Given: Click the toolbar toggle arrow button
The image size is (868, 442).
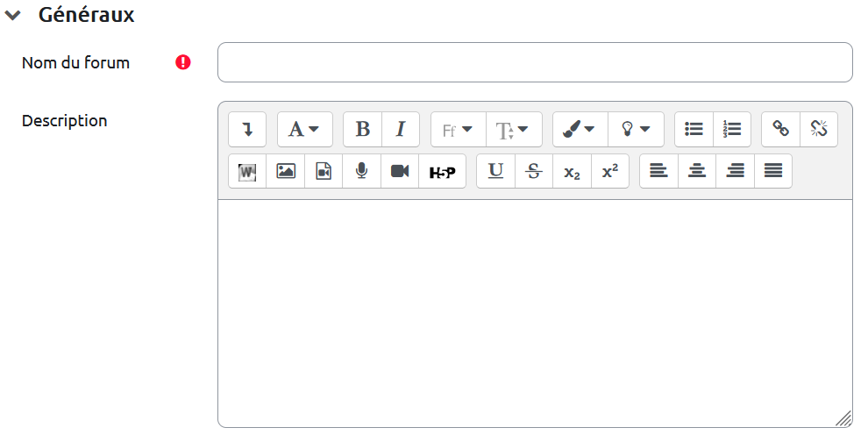Looking at the screenshot, I should 247,129.
